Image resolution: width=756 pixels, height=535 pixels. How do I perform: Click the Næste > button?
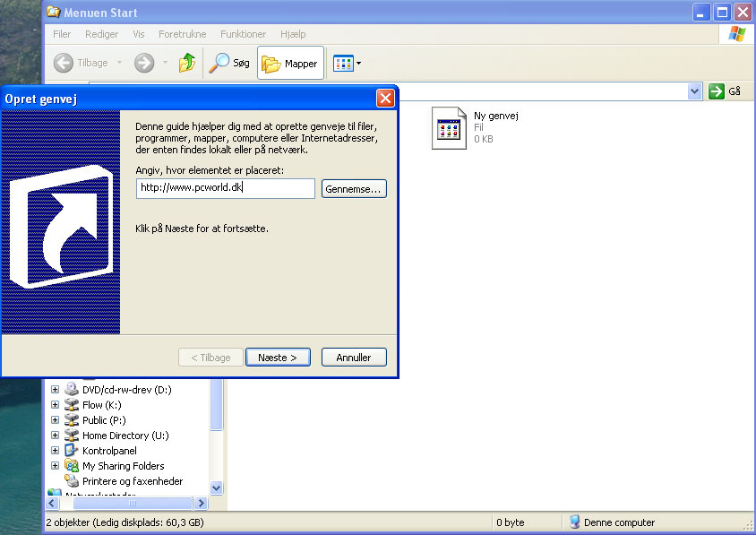pyautogui.click(x=278, y=358)
